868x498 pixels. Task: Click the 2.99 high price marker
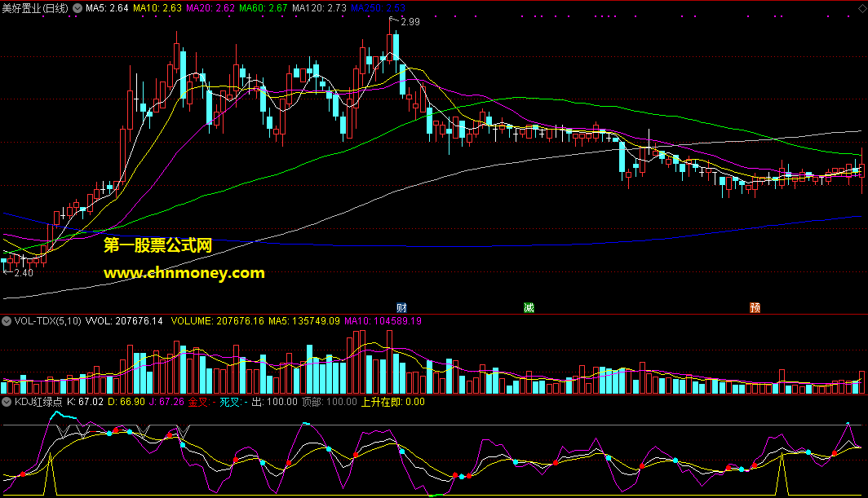410,21
